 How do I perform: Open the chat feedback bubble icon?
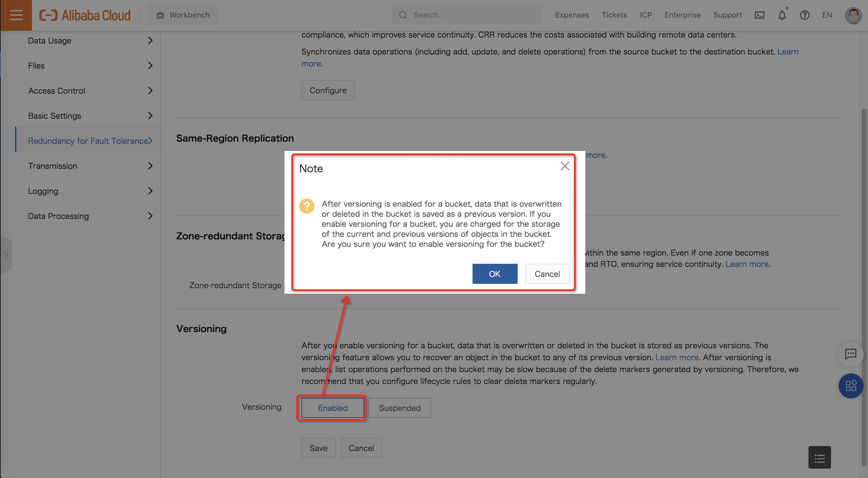[850, 354]
